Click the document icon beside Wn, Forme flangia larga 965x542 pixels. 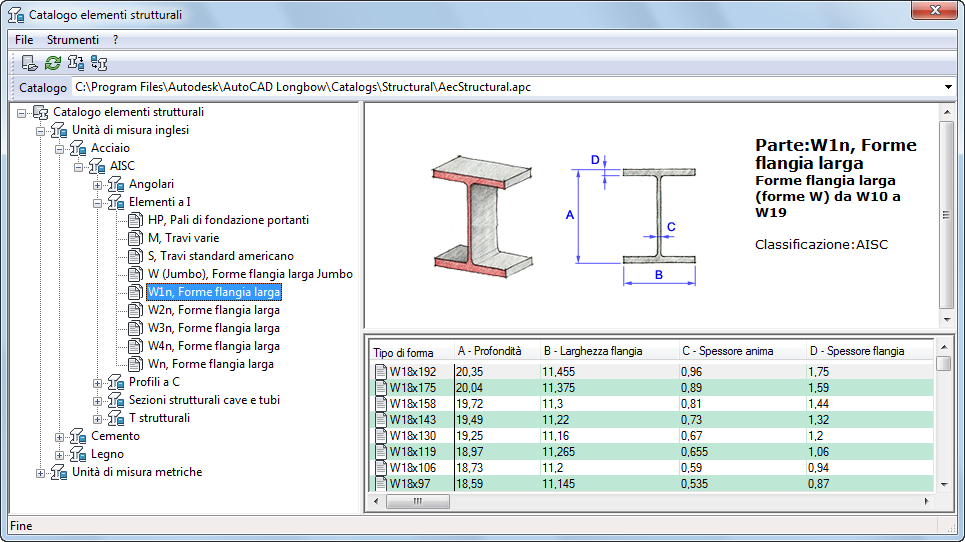[135, 364]
